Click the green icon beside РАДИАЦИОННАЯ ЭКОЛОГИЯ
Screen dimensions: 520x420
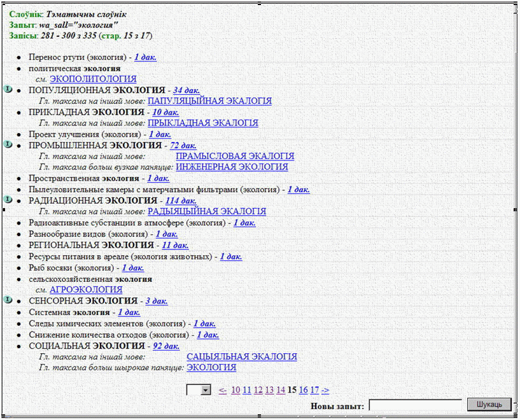pos(8,199)
